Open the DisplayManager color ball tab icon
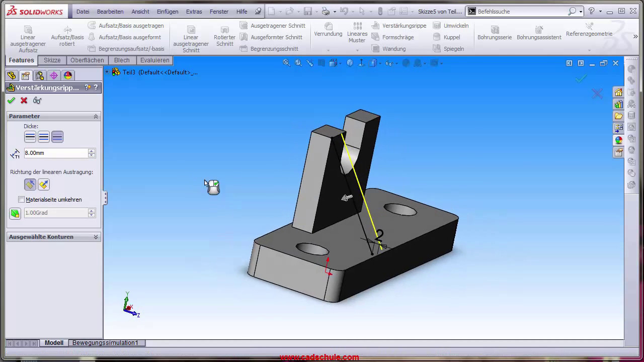 (68, 75)
